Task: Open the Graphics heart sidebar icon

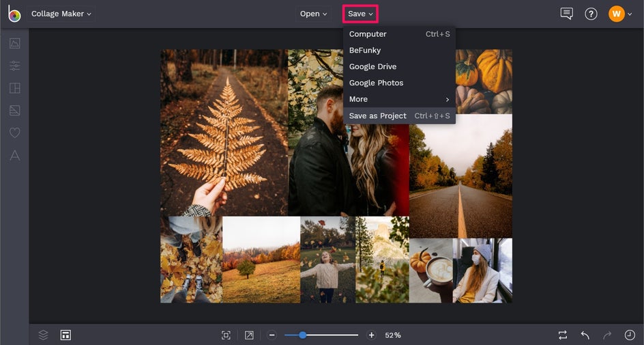Action: (x=15, y=133)
